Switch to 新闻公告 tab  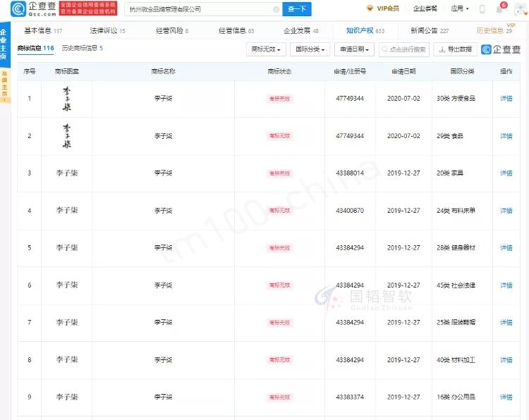pyautogui.click(x=430, y=31)
